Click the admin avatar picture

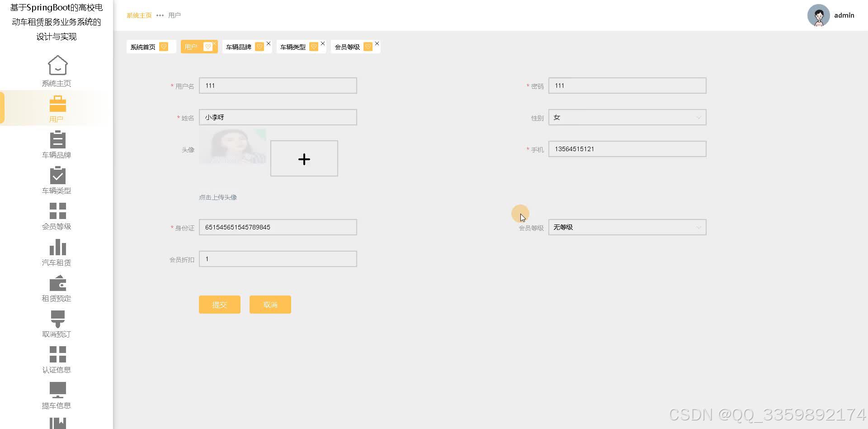click(x=818, y=15)
